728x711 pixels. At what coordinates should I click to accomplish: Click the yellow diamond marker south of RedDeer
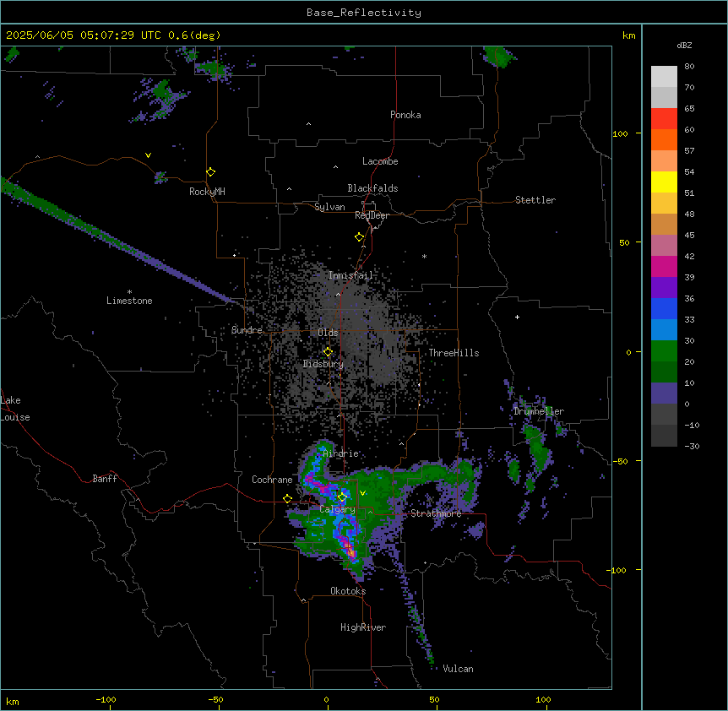pyautogui.click(x=359, y=237)
